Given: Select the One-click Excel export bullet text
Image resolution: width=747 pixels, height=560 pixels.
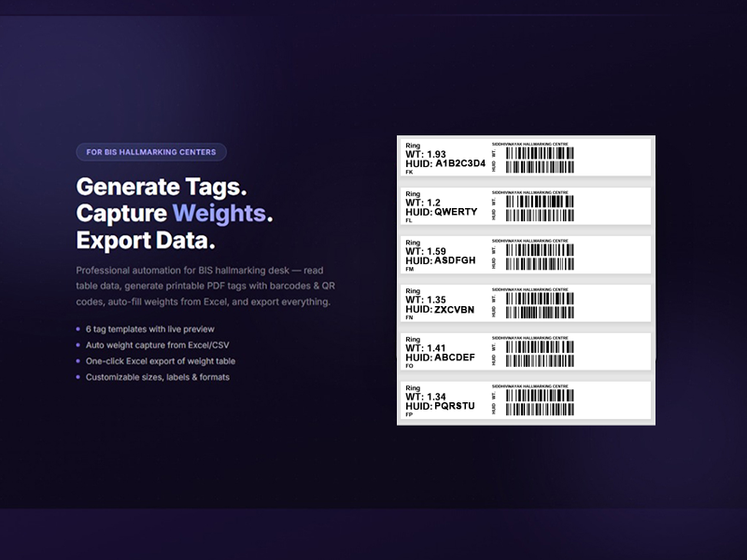Looking at the screenshot, I should tap(163, 361).
